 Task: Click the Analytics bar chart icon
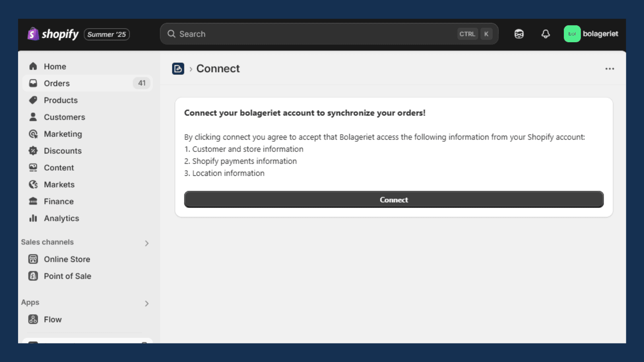[33, 218]
